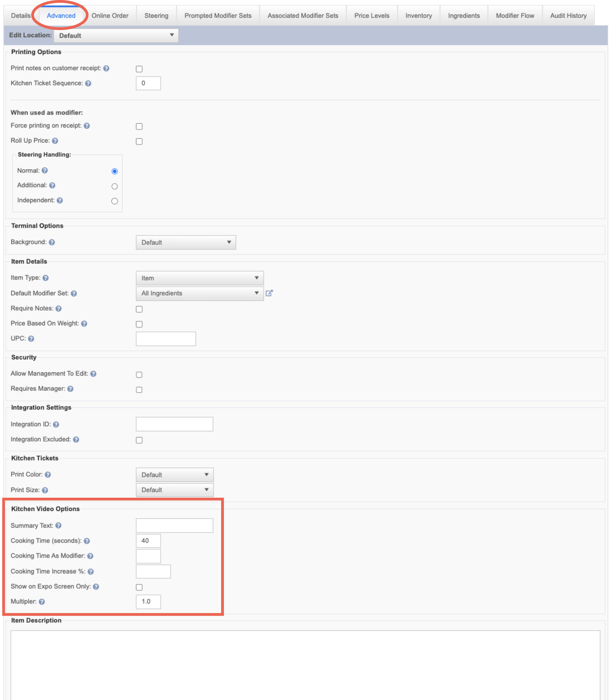Expand the Item Type dropdown

click(200, 278)
